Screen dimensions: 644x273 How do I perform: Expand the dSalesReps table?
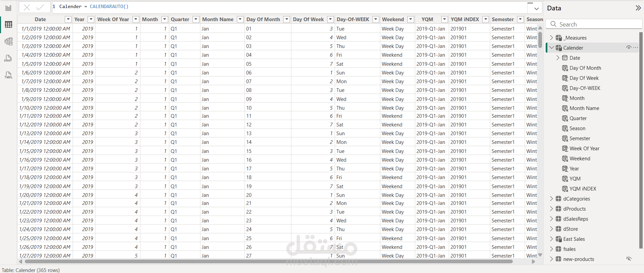[x=551, y=219]
